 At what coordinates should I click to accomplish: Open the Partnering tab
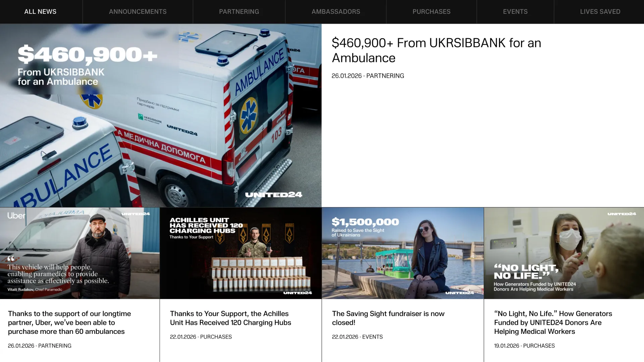[239, 12]
